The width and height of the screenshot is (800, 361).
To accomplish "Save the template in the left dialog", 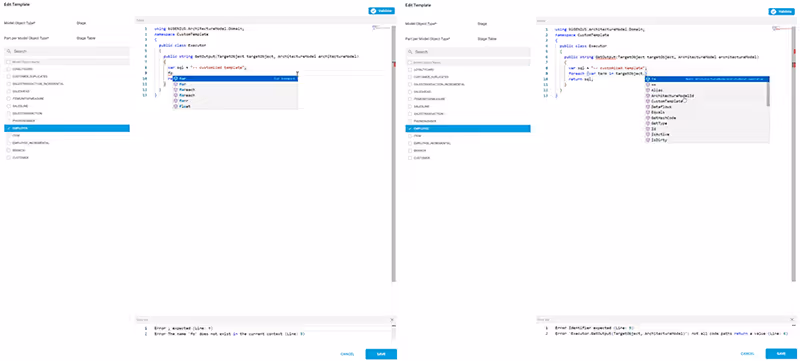I will pyautogui.click(x=381, y=354).
